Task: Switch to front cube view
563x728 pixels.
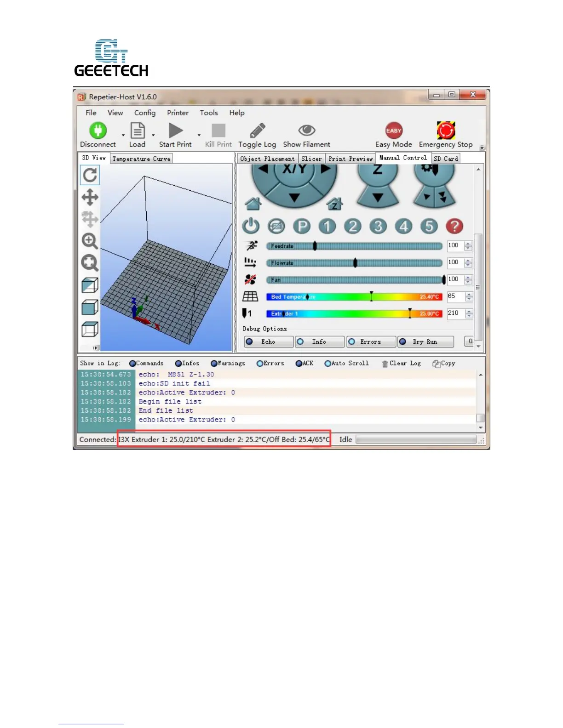Action: (x=90, y=307)
